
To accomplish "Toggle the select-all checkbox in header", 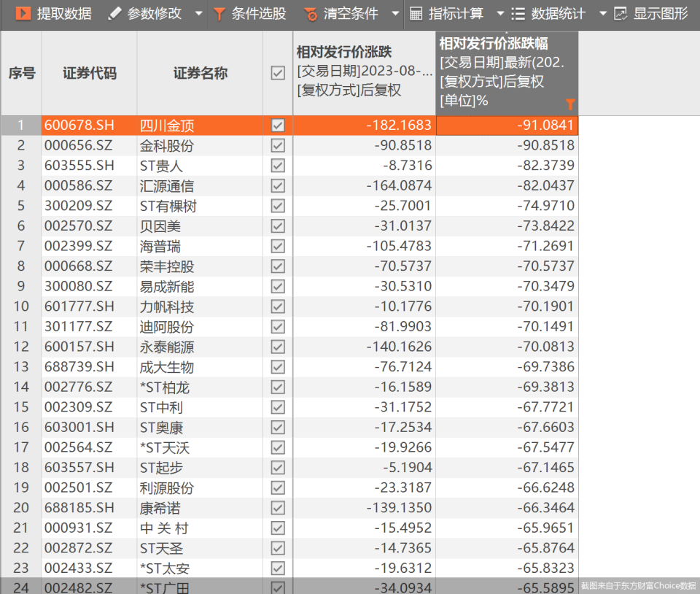I will point(278,73).
